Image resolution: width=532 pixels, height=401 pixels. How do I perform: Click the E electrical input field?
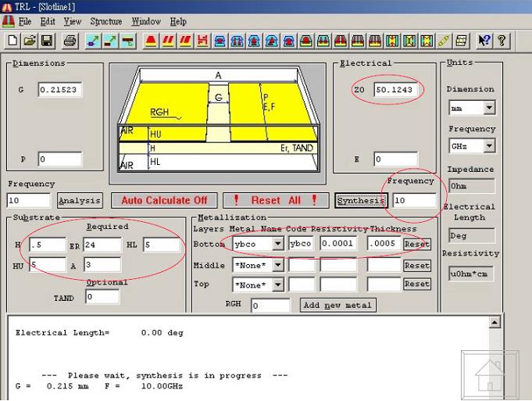point(395,159)
